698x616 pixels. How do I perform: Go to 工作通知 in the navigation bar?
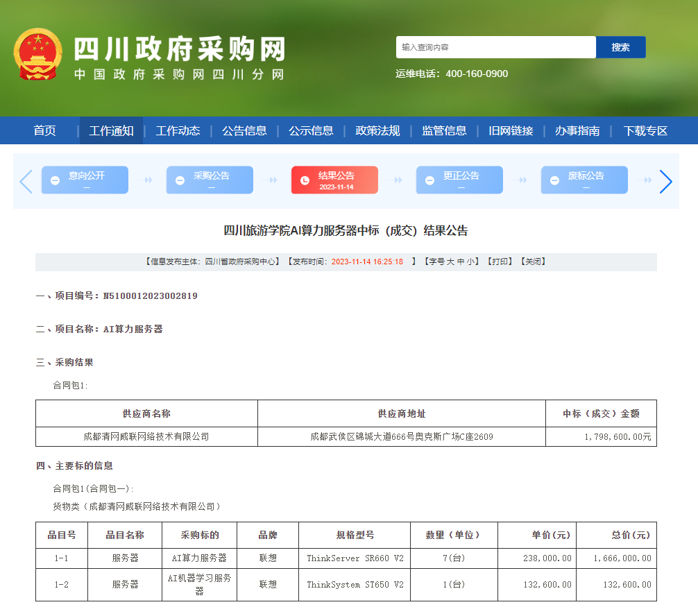pos(111,131)
